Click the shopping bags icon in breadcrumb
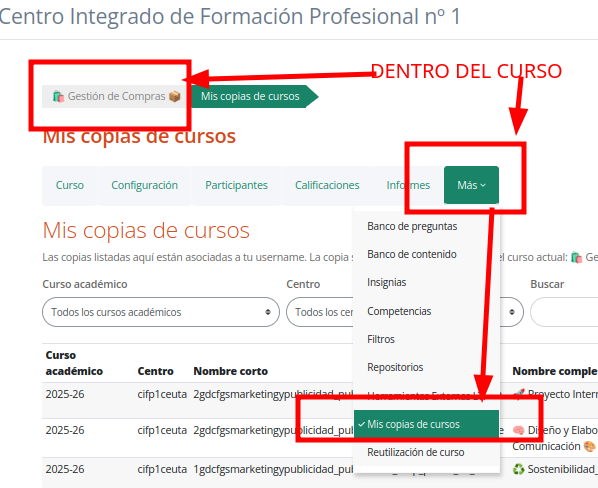 58,96
